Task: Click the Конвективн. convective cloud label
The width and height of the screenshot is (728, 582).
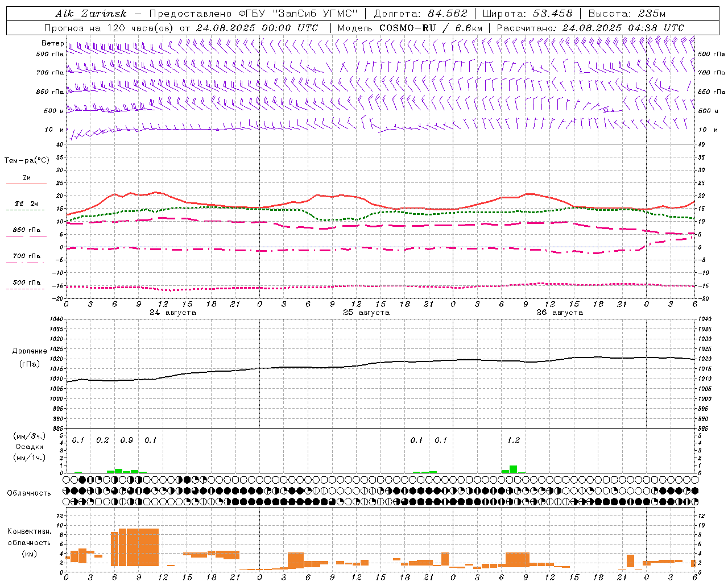Action: point(29,531)
